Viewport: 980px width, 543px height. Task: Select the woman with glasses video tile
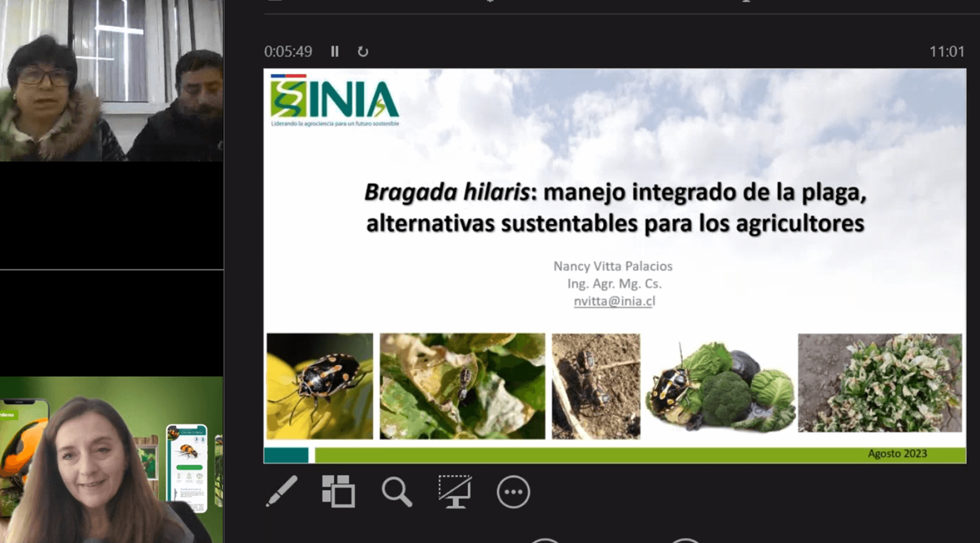click(112, 80)
